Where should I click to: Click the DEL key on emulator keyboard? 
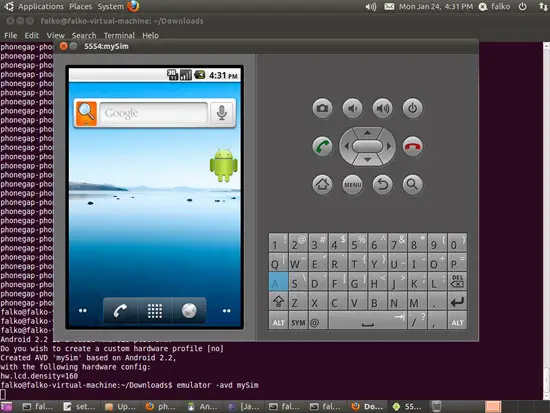[x=457, y=281]
